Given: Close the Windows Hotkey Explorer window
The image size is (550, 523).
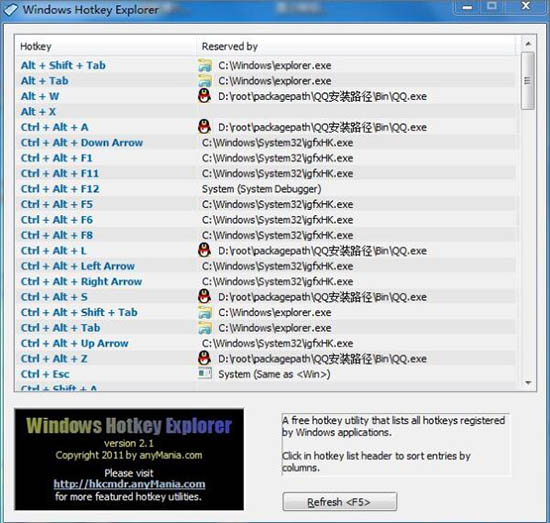Looking at the screenshot, I should pyautogui.click(x=525, y=6).
